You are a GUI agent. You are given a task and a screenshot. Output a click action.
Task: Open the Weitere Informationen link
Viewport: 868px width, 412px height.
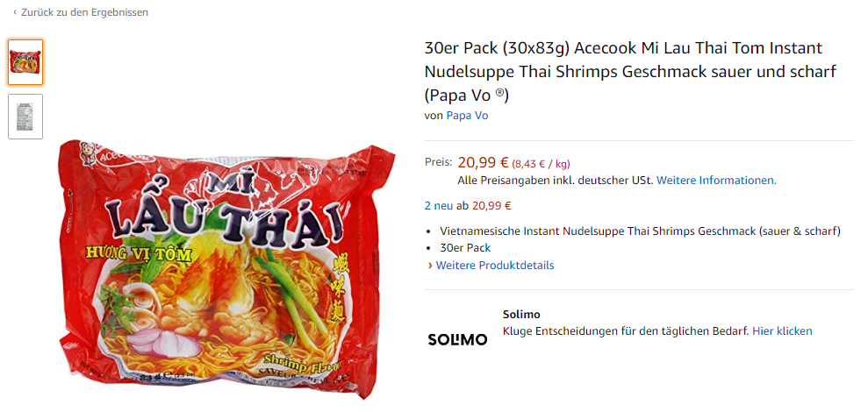coord(715,181)
